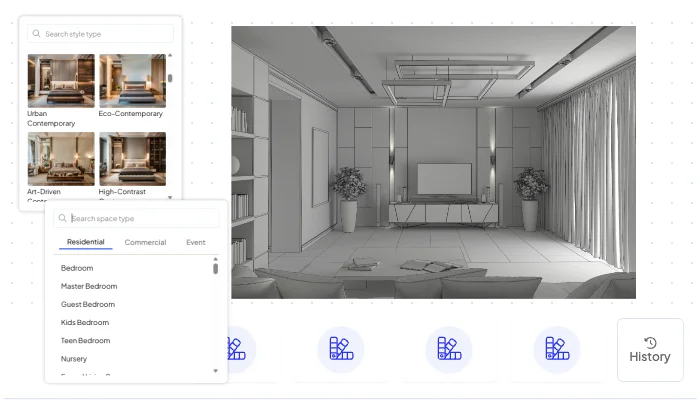Image resolution: width=700 pixels, height=400 pixels.
Task: Pick Nursery in the space type list
Action: click(74, 358)
